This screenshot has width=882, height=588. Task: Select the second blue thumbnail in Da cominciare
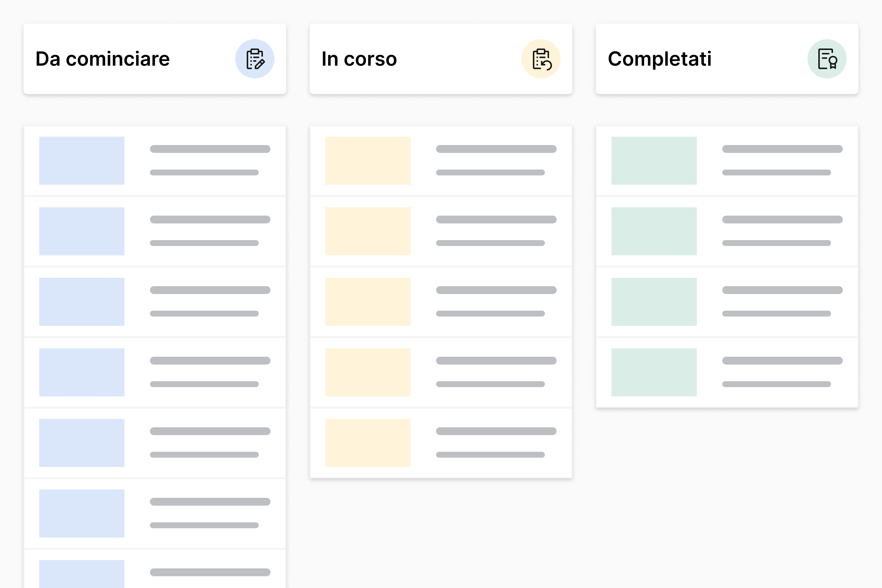coord(82,231)
